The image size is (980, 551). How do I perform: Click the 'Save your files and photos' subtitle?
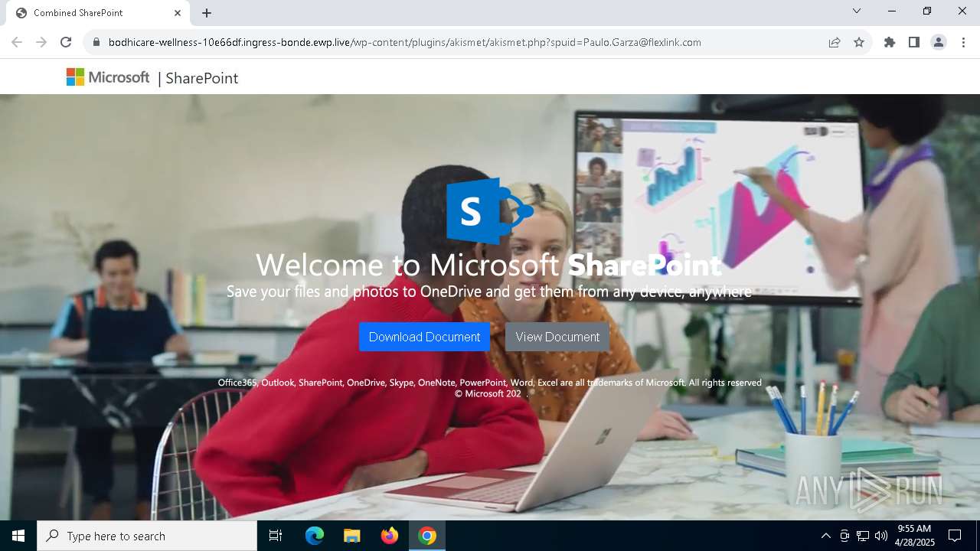coord(488,292)
